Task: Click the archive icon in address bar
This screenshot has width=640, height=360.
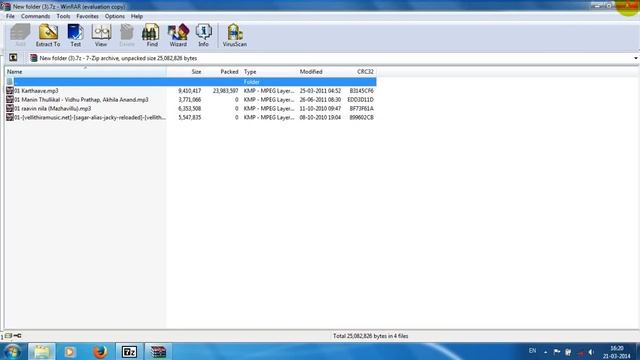Action: tap(33, 58)
